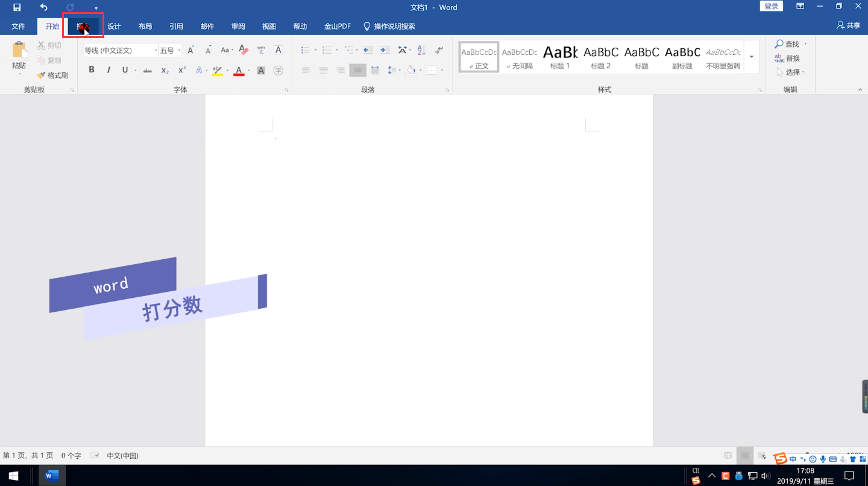
Task: Toggle underline formatting
Action: pyautogui.click(x=125, y=71)
